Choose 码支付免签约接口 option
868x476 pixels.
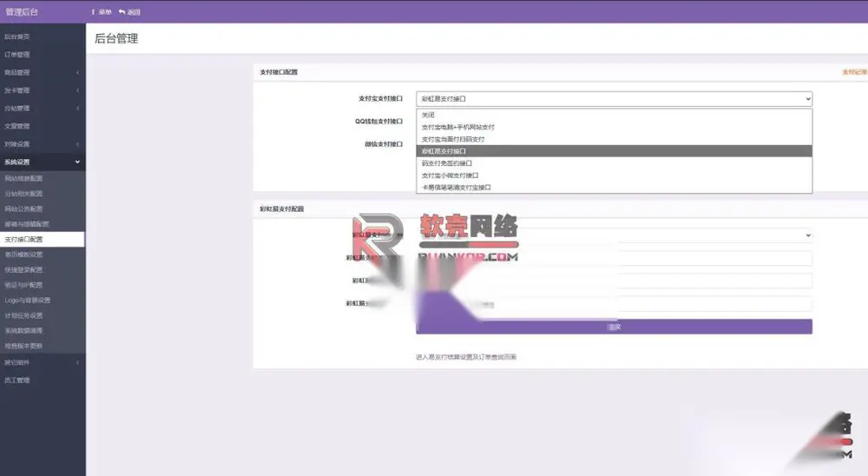pyautogui.click(x=614, y=163)
